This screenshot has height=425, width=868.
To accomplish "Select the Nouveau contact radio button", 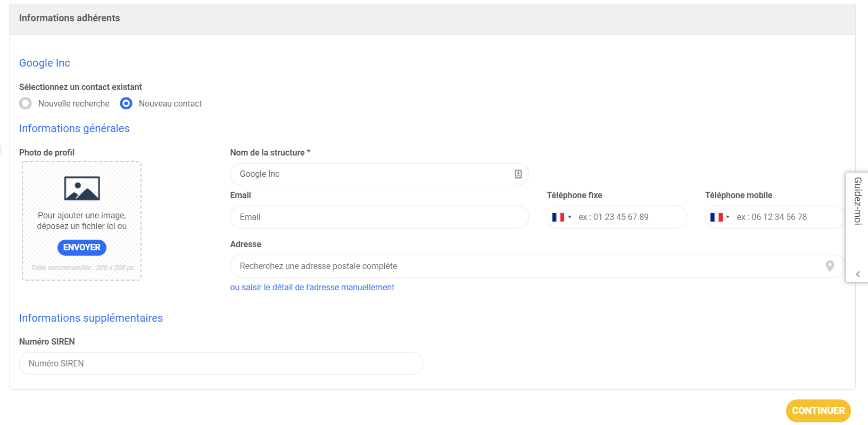I will [x=126, y=103].
